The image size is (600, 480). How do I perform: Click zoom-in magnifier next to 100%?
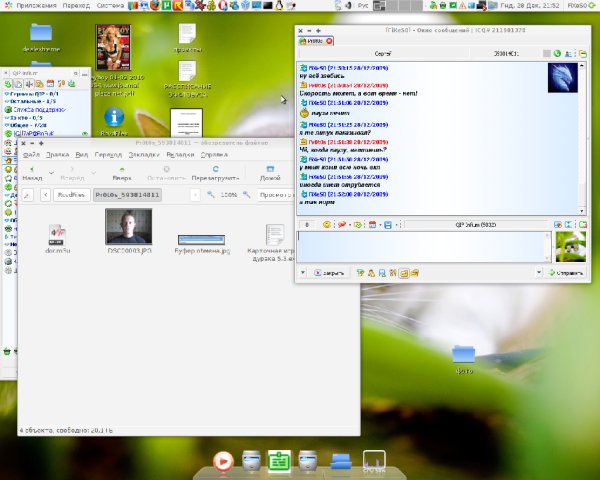click(247, 194)
